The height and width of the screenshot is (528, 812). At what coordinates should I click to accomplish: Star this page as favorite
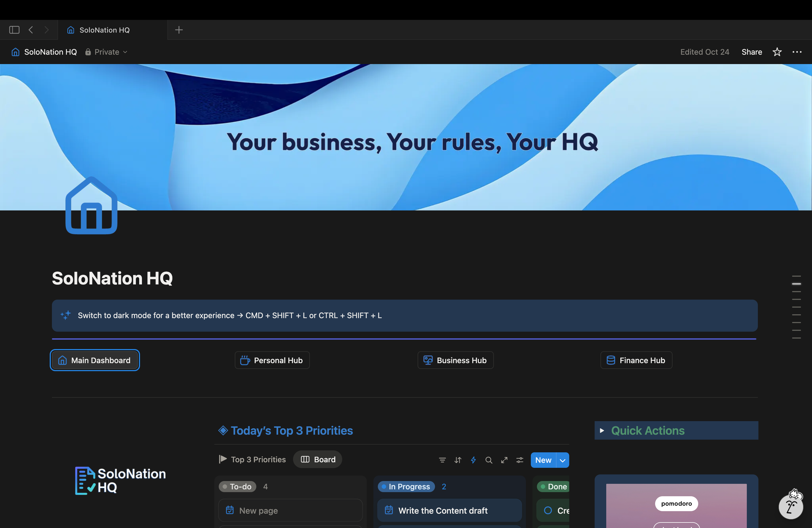(x=777, y=52)
